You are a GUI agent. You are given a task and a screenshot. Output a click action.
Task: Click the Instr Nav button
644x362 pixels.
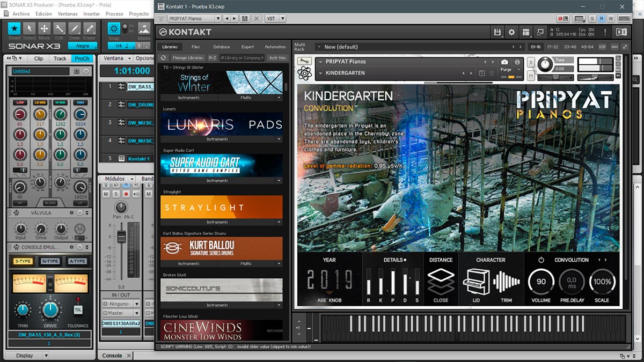[x=277, y=58]
